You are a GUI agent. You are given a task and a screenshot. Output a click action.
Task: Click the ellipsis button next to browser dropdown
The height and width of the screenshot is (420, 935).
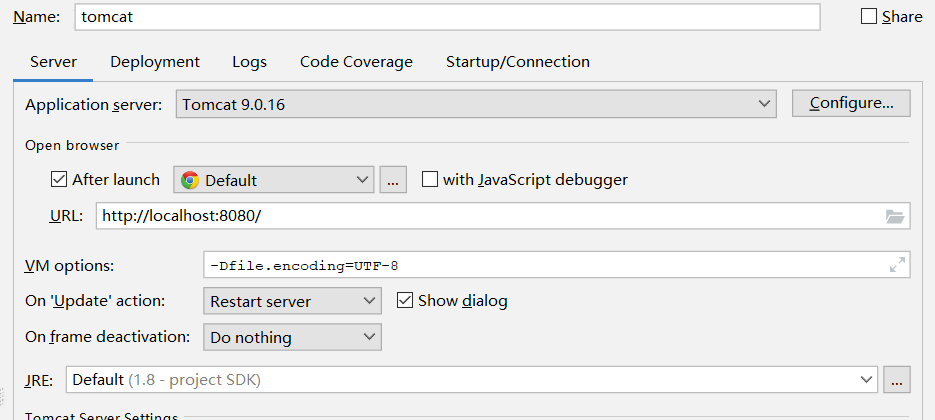pyautogui.click(x=393, y=180)
